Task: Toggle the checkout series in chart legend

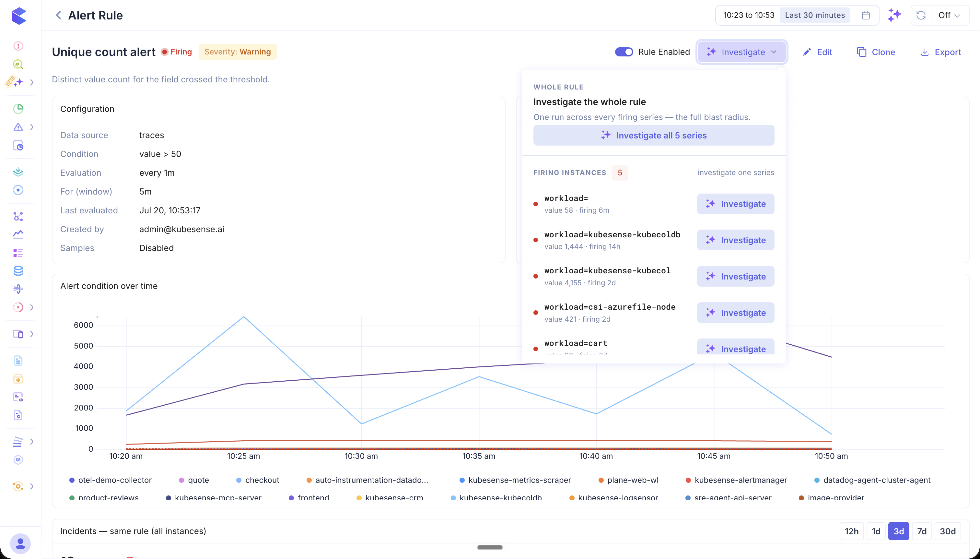Action: pyautogui.click(x=257, y=480)
